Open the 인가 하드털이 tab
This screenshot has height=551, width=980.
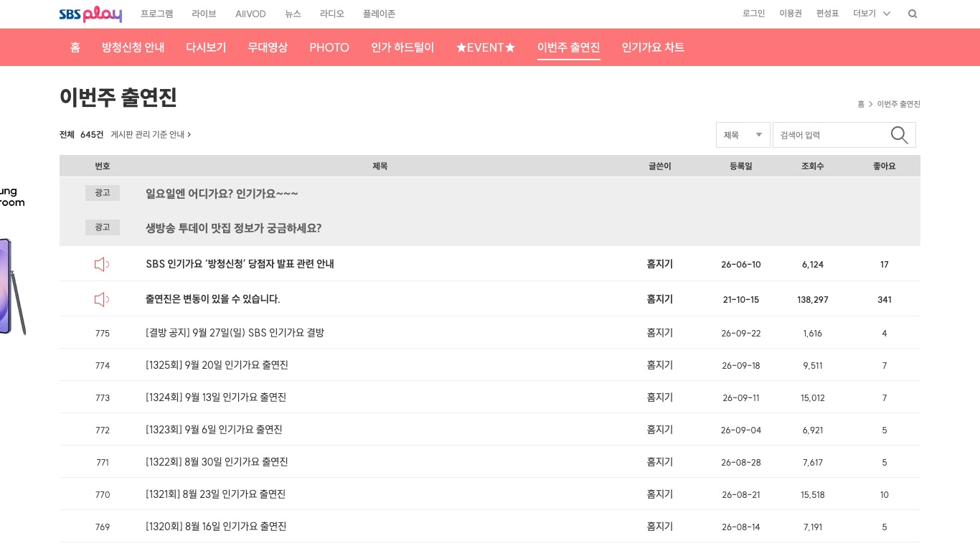click(402, 47)
